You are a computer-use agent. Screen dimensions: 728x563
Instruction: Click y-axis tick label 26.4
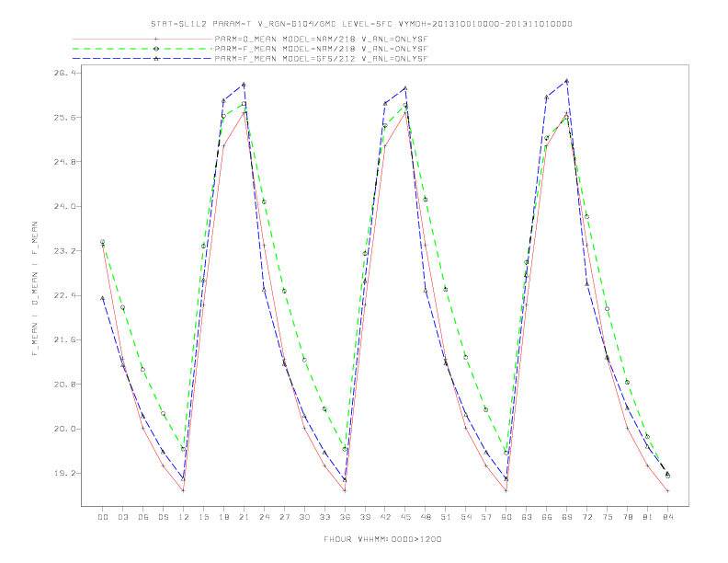[64, 73]
